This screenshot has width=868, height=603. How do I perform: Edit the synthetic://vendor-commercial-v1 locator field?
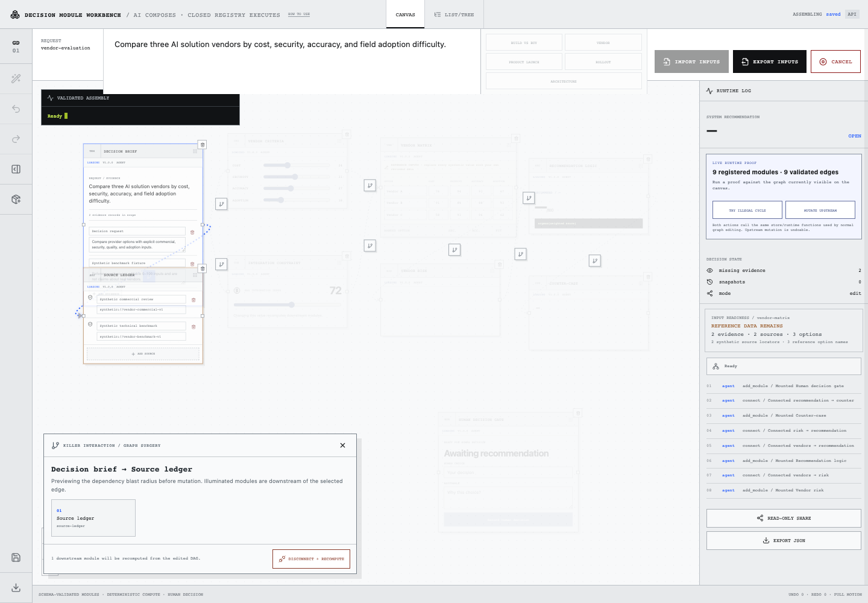141,309
